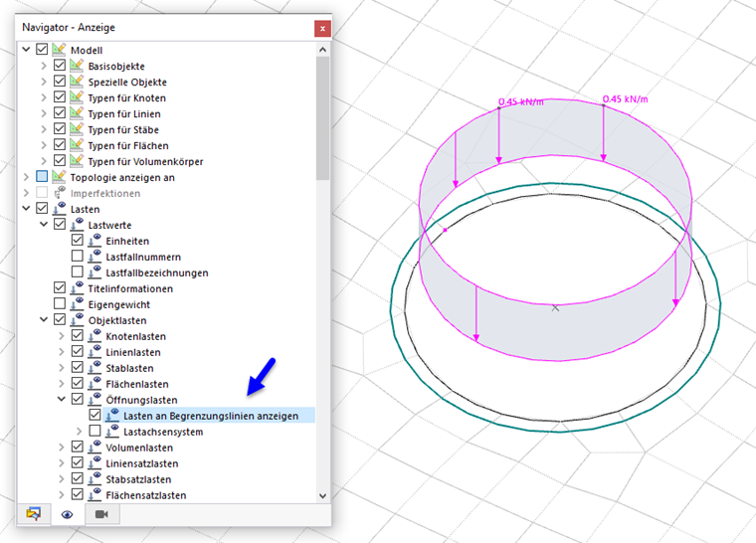Collapse the Lasten tree node
The height and width of the screenshot is (543, 756).
pos(26,208)
